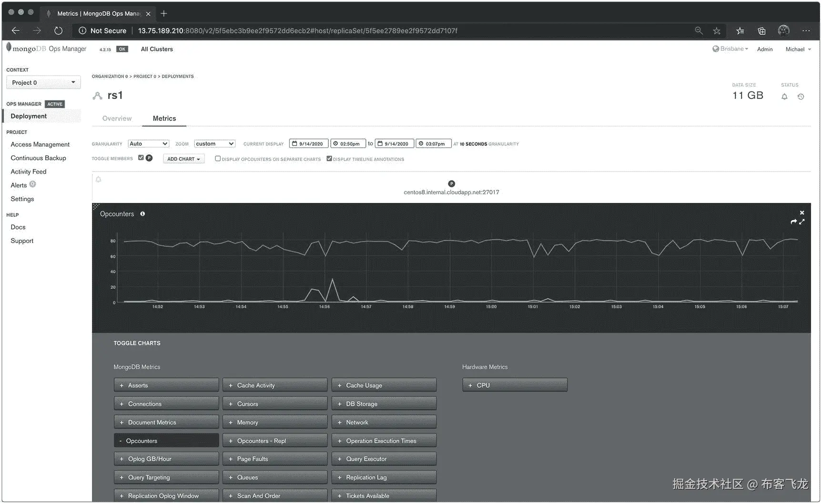Screen dimensions: 822x504
Task: Click the Opcounters chart info icon
Action: (142, 214)
